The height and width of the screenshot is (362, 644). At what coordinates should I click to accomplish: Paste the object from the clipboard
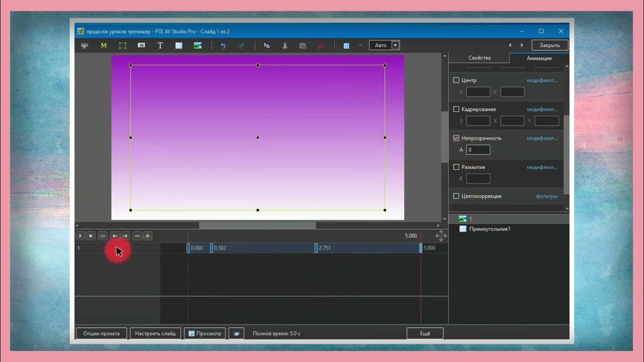click(x=303, y=45)
